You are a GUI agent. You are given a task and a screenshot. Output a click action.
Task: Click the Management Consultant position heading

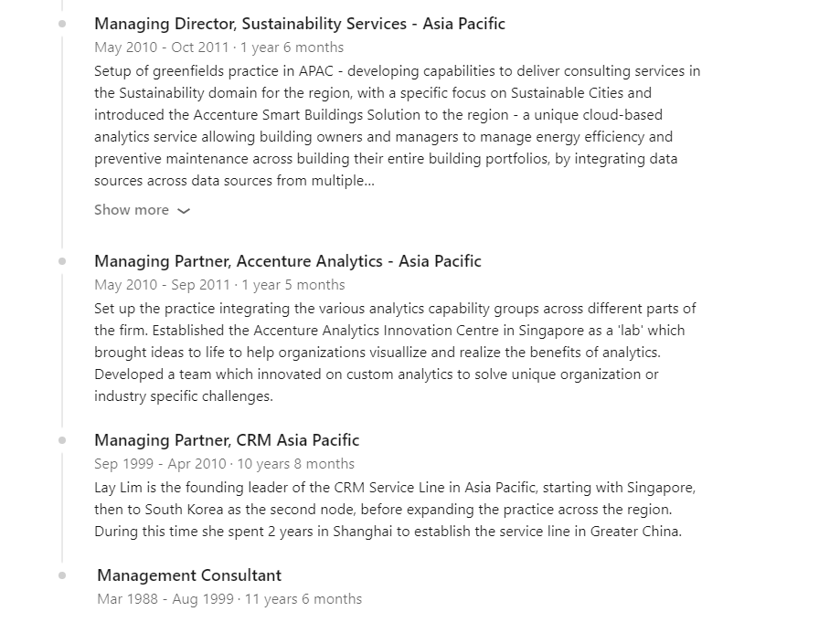pos(189,575)
